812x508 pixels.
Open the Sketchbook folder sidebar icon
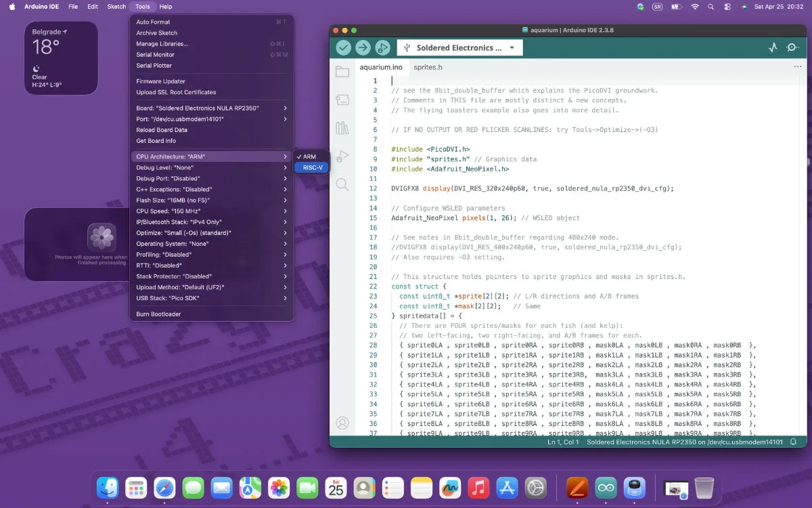point(342,72)
